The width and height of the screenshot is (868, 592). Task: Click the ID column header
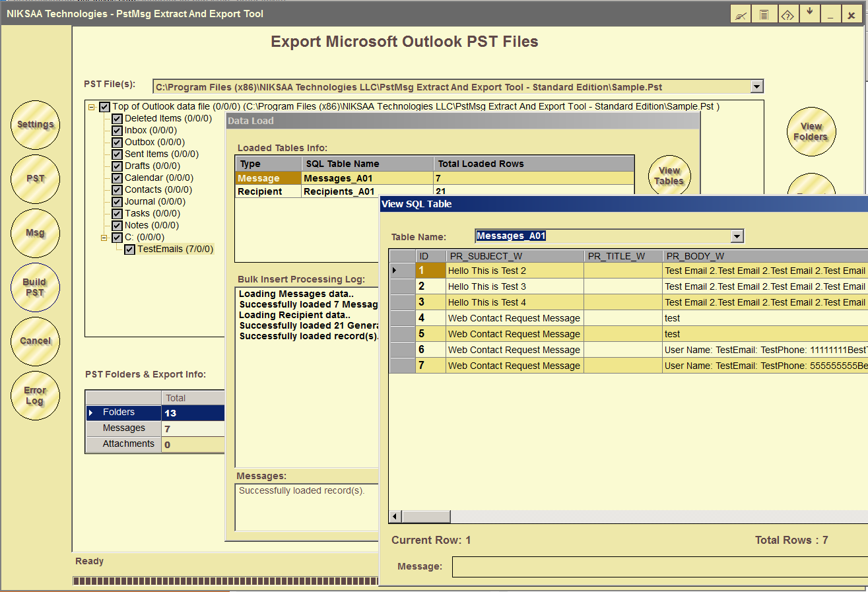click(x=431, y=256)
